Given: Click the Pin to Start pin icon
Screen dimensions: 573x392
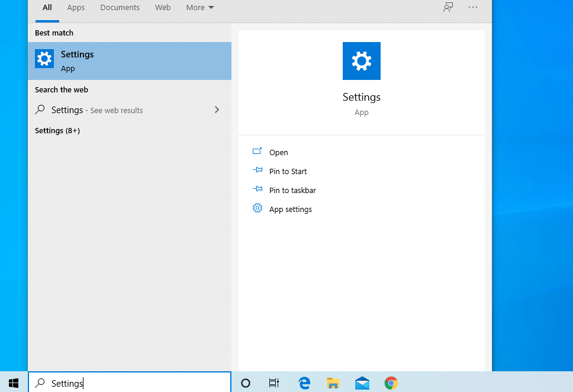Looking at the screenshot, I should [x=257, y=170].
